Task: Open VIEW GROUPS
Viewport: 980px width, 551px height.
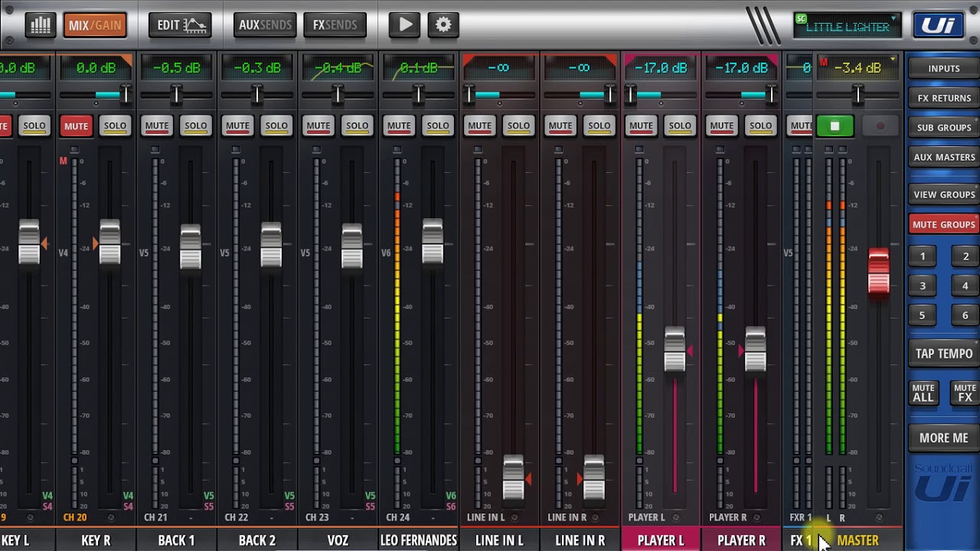Action: [944, 194]
